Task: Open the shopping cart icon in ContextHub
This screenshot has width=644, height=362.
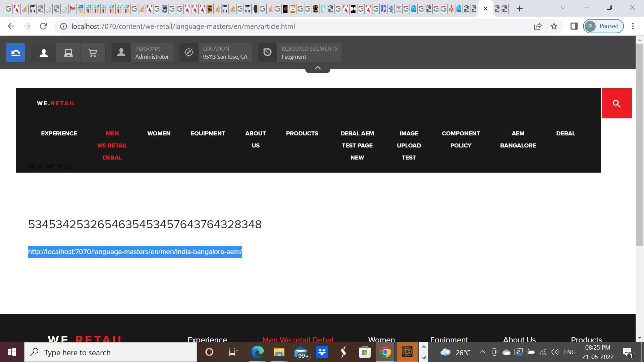Action: pyautogui.click(x=93, y=53)
